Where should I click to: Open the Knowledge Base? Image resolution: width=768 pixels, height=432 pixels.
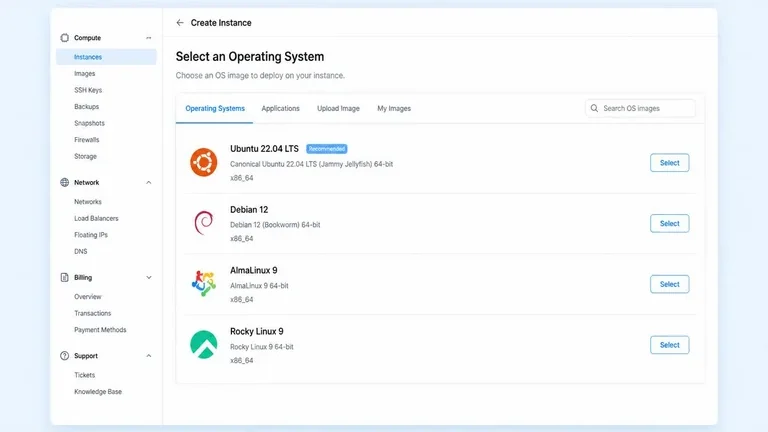point(98,392)
